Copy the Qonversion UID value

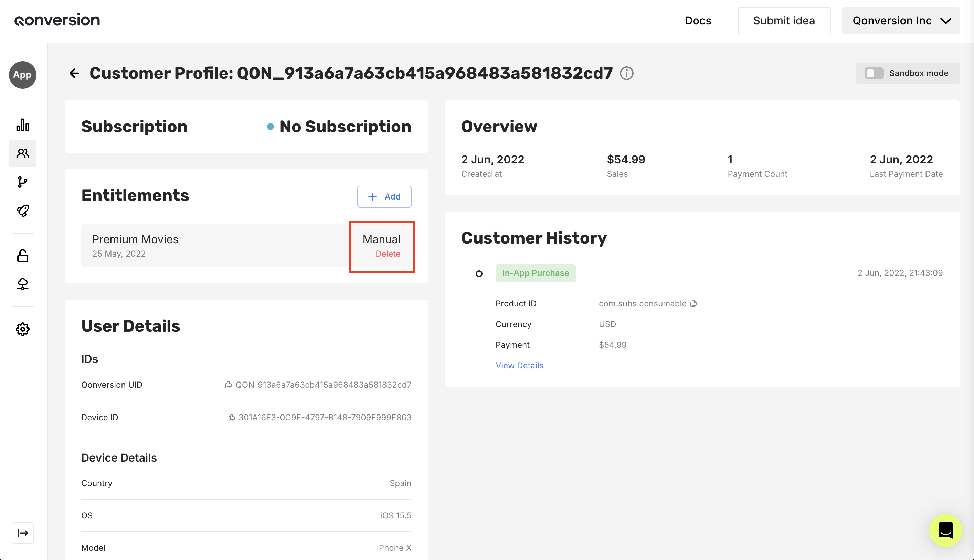click(228, 385)
